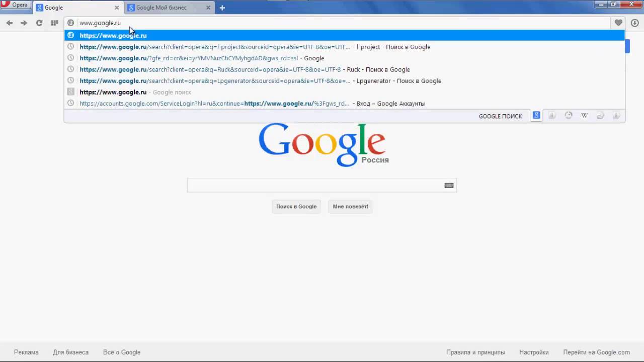Open the downloads button in the toolbar
Viewport: 644px width, 362px height.
tap(634, 23)
